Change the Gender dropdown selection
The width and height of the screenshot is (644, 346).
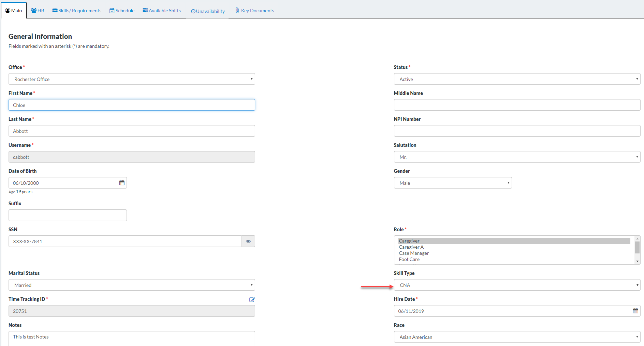click(453, 183)
